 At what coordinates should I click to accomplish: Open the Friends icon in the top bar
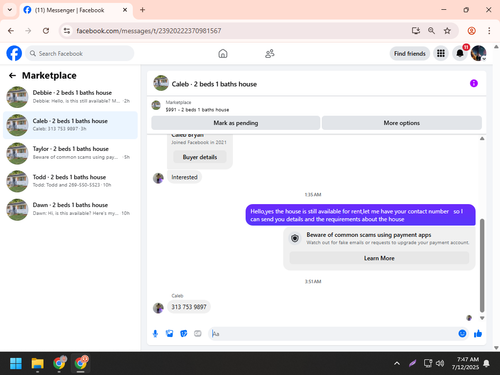pyautogui.click(x=269, y=53)
